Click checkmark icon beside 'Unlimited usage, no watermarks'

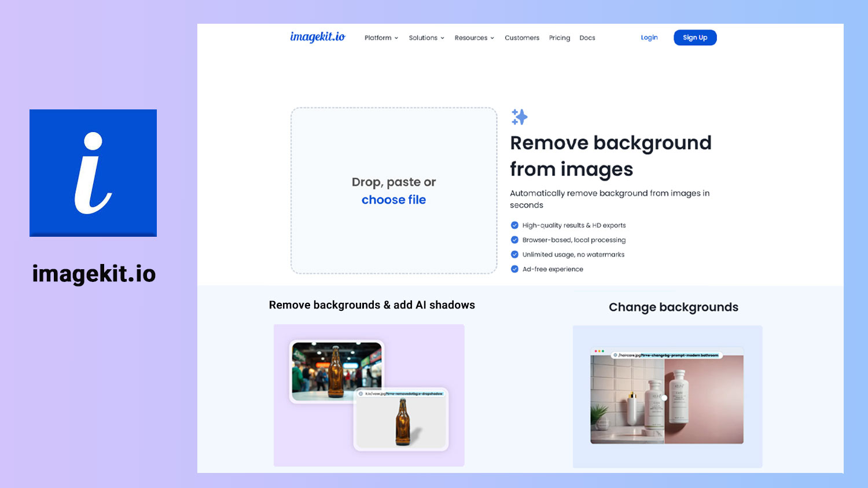tap(514, 254)
